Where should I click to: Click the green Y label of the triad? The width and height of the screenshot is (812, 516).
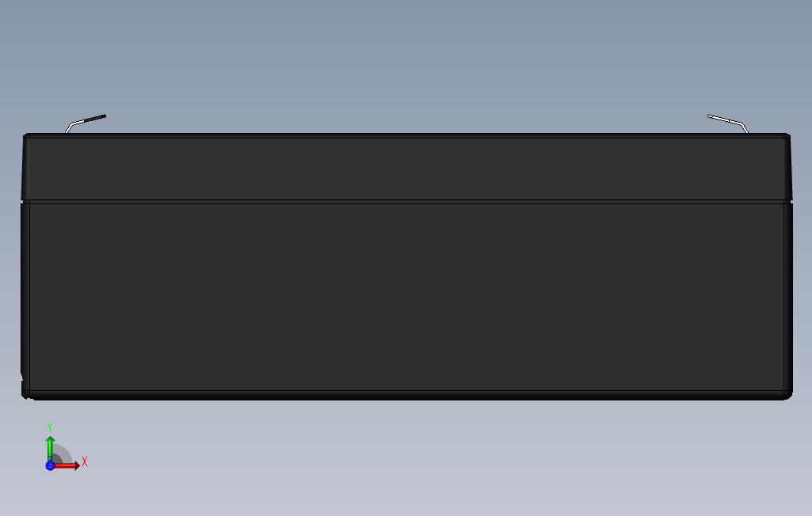point(50,427)
